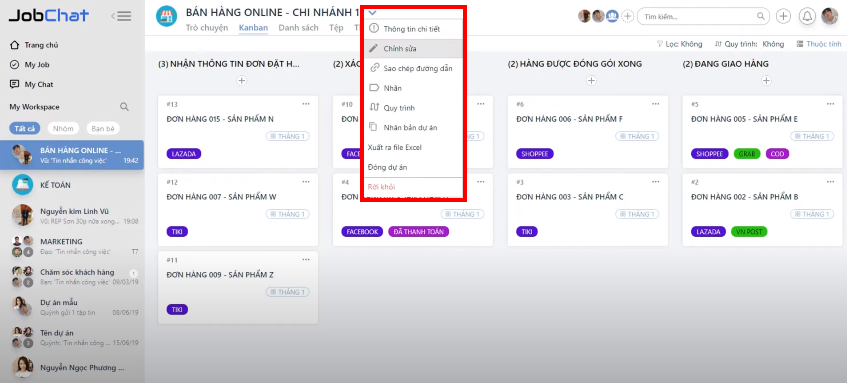Viewport: 847px width, 383px height.
Task: Open Trang chủ home page
Action: tap(35, 45)
